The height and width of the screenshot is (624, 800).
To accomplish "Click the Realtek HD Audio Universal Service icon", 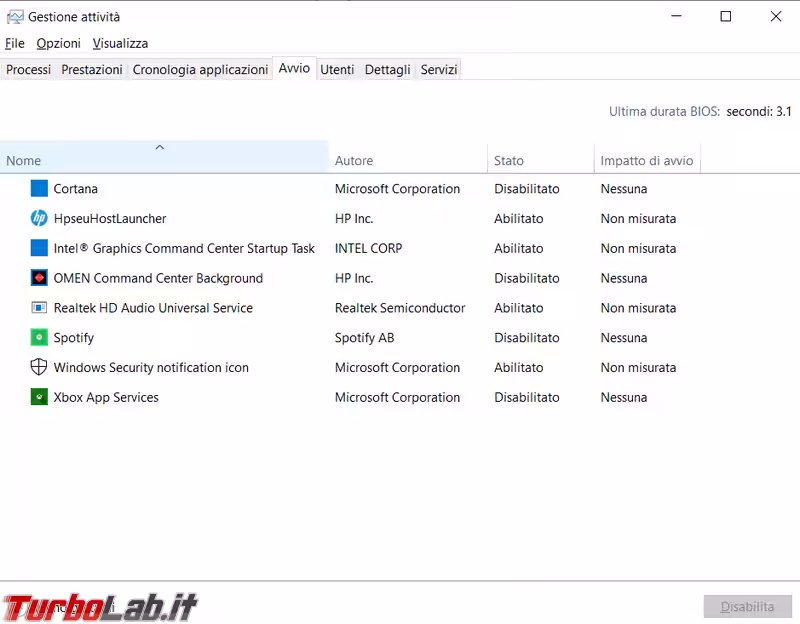I will tap(39, 308).
